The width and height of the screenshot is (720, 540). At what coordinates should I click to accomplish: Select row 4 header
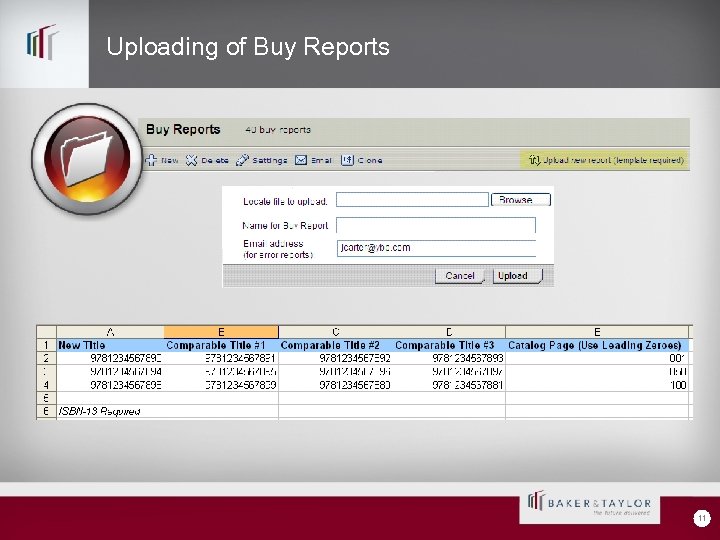tap(46, 385)
